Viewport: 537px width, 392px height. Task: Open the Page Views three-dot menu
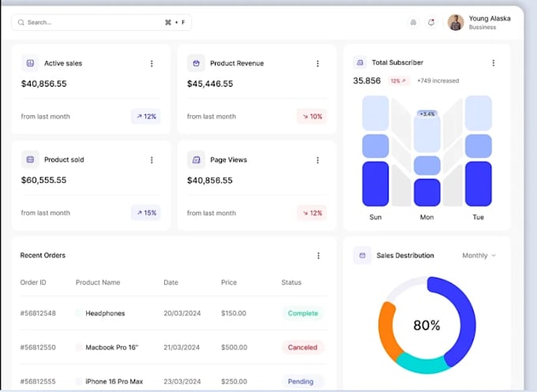(317, 160)
